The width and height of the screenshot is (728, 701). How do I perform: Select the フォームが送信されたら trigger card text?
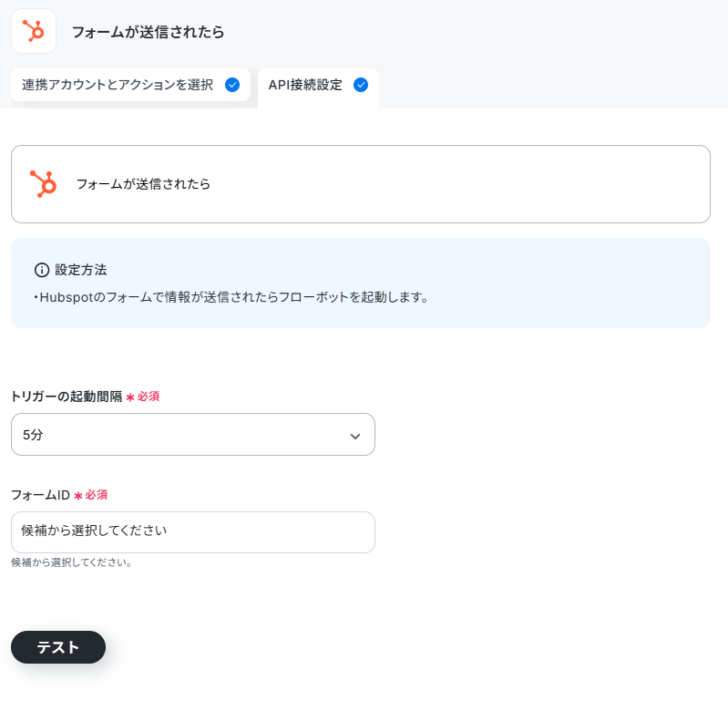point(143,184)
